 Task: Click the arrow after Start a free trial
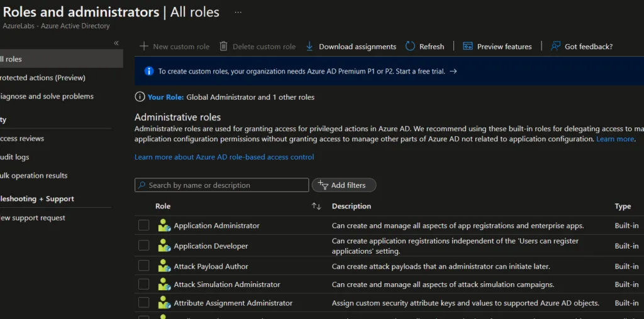click(453, 72)
